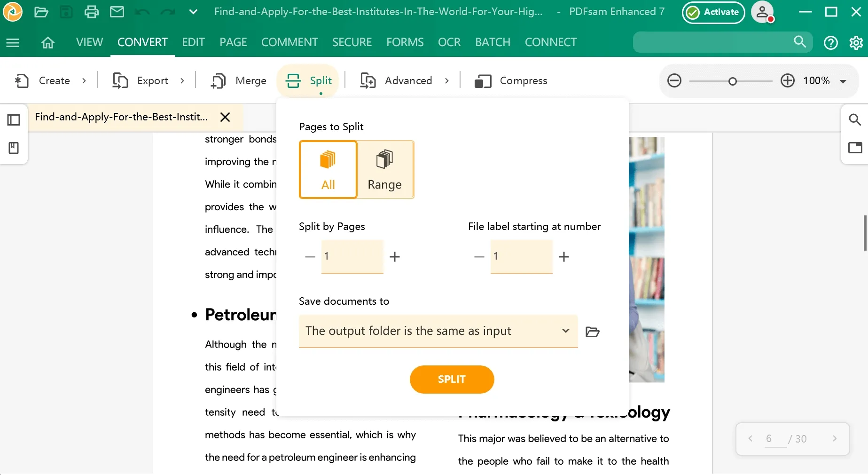Switch to the CONVERT ribbon tab
Screen dimensions: 868x475
point(142,42)
